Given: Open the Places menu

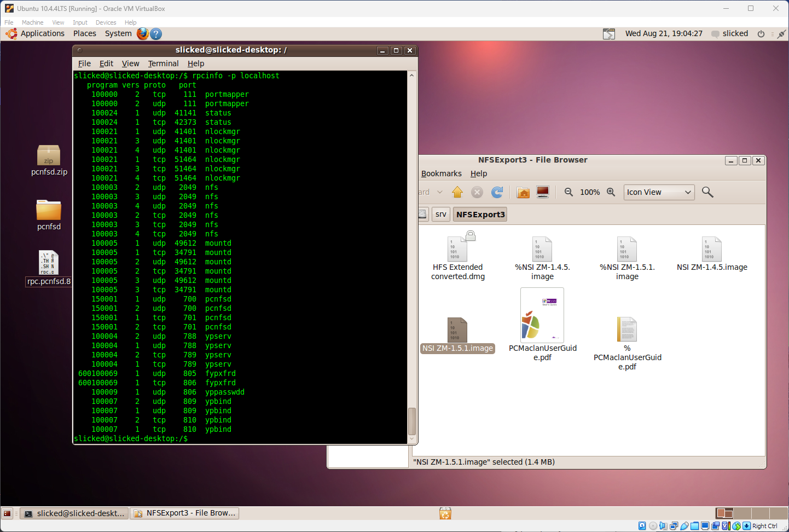Looking at the screenshot, I should pyautogui.click(x=85, y=33).
